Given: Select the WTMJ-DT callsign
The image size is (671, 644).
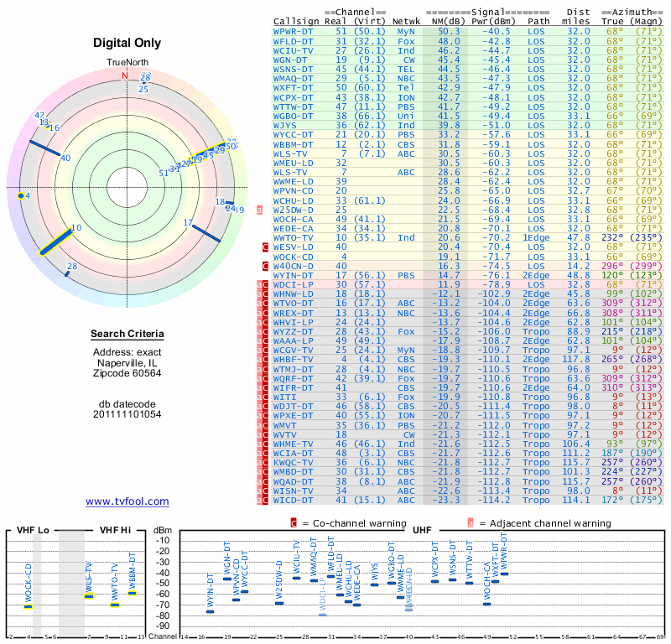Looking at the screenshot, I should coord(293,369).
